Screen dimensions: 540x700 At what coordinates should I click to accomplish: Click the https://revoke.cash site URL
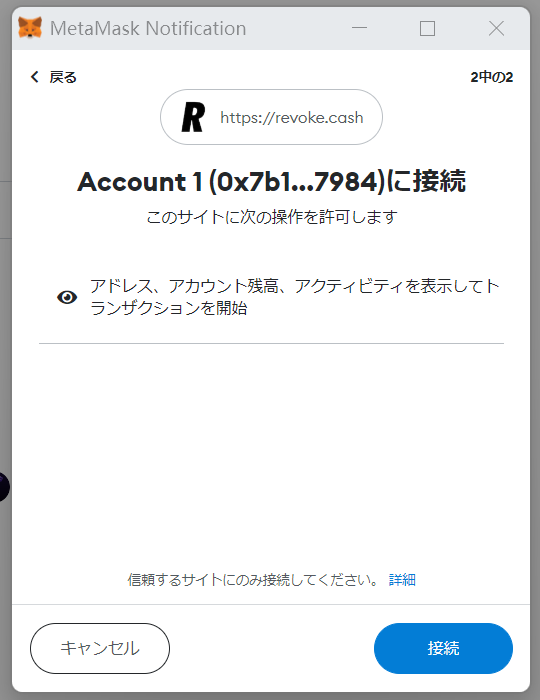(x=292, y=117)
